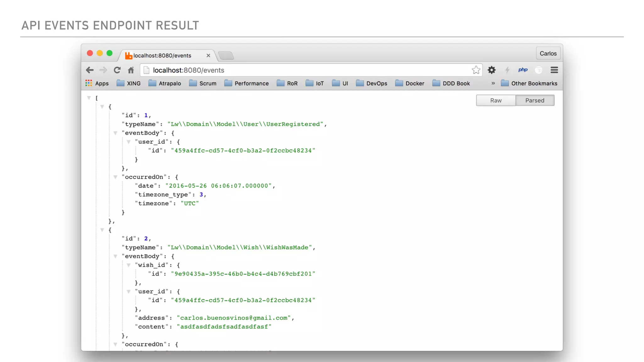
Task: Show hidden bookmarks with the double chevron
Action: pyautogui.click(x=493, y=83)
